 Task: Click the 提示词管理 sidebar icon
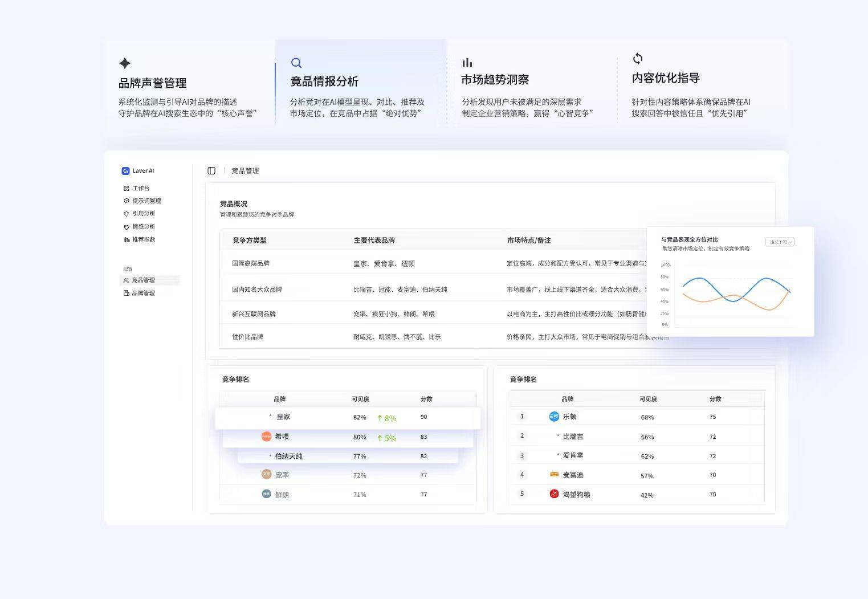tap(127, 201)
